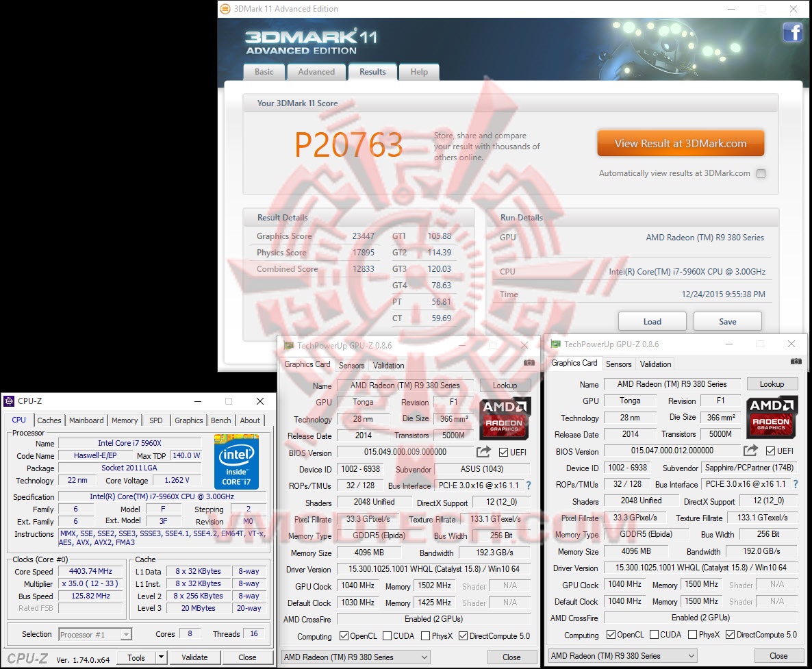
Task: Open About tab in CPU-Z
Action: (x=250, y=420)
